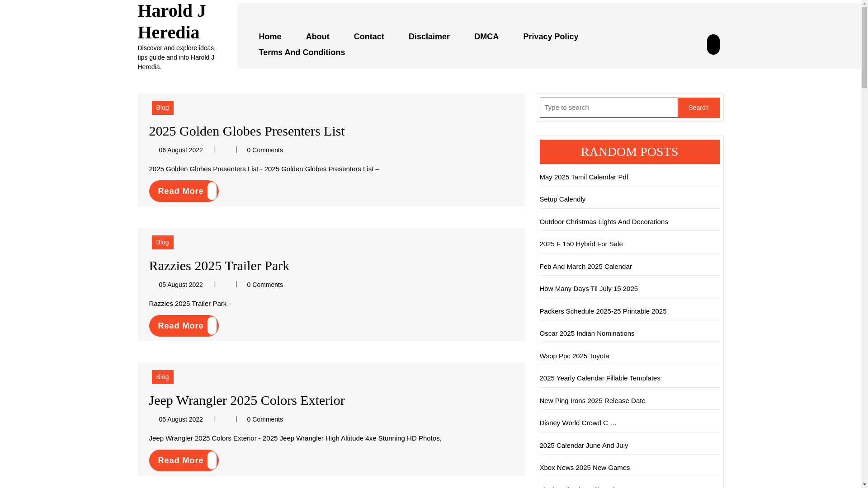Open Setup Calendly random post
Screen dimensions: 868x488
[562, 199]
